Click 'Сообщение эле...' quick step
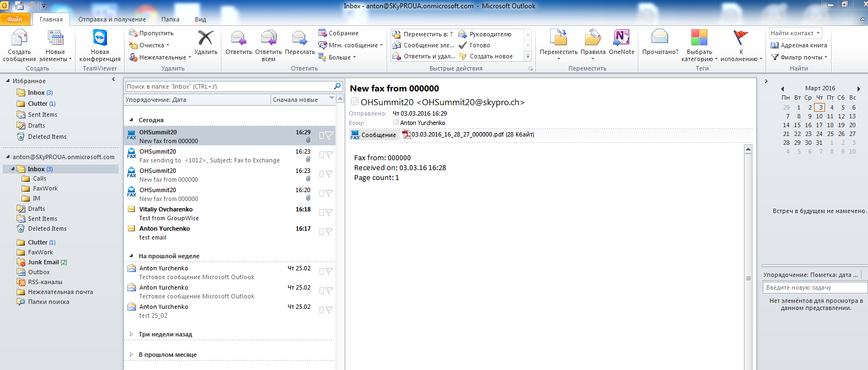Viewport: 868px width, 370px height. [423, 45]
